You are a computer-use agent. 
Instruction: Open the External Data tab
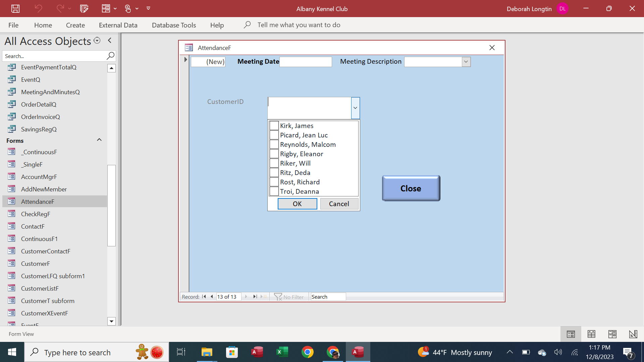tap(118, 25)
